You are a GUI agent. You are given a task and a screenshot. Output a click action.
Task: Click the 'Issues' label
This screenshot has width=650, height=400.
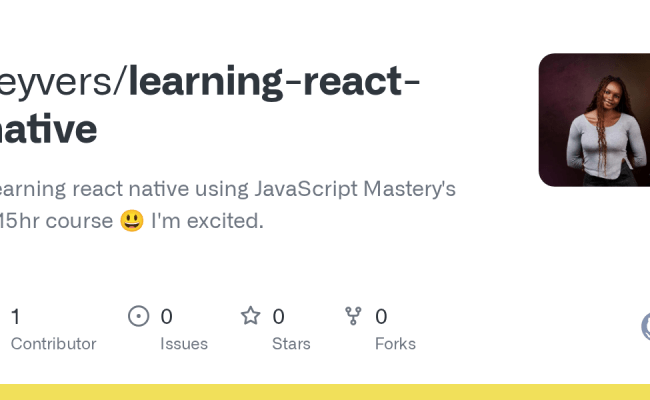[184, 344]
